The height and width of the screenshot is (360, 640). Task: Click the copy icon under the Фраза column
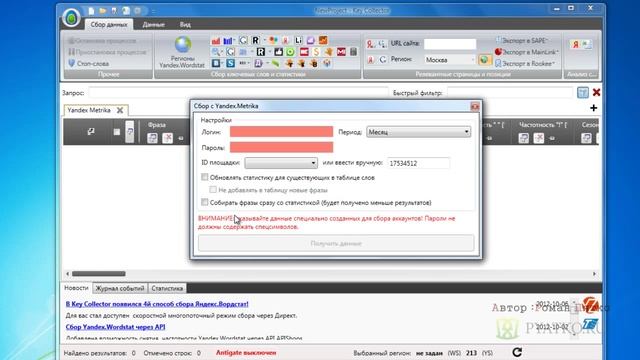coord(152,138)
